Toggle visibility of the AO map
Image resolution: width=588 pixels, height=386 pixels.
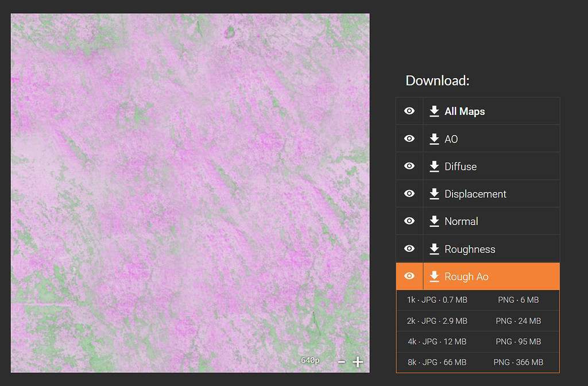click(409, 138)
